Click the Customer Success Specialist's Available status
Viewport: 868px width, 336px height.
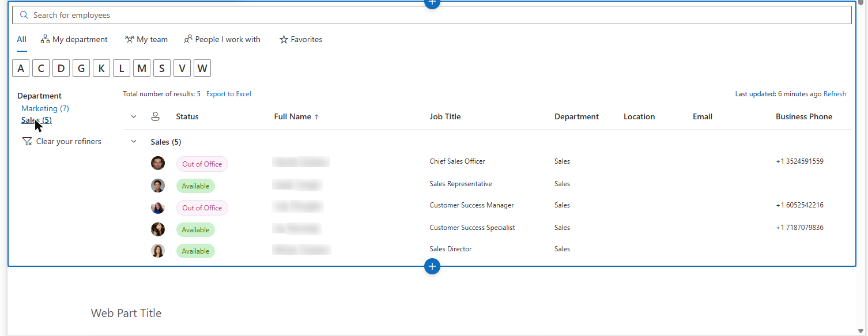[195, 230]
